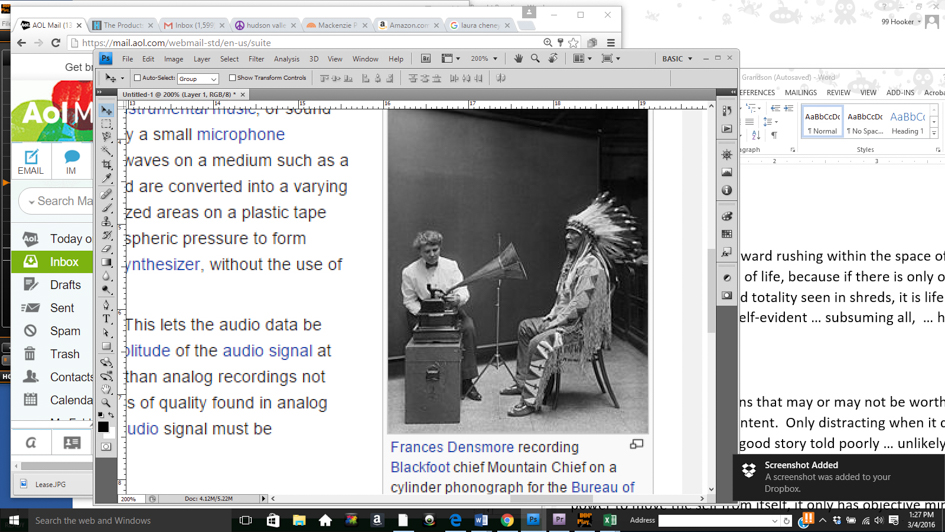
Task: Open the View Extras dropdown
Action: [451, 58]
